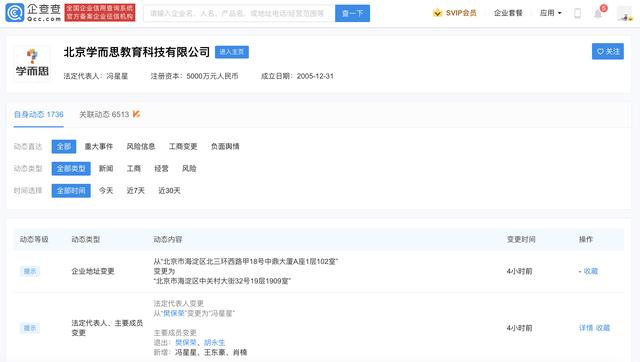Select the 近30天 time filter
Viewport: 640px width, 362px height.
click(169, 191)
